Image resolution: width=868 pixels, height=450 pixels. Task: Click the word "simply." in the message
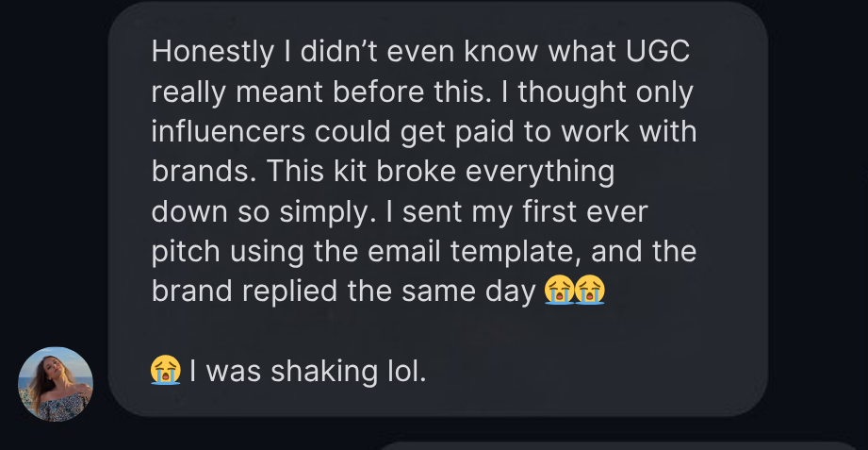click(336, 211)
